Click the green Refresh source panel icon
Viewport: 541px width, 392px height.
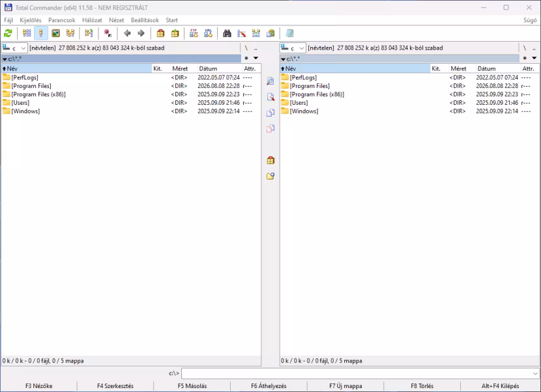point(8,33)
